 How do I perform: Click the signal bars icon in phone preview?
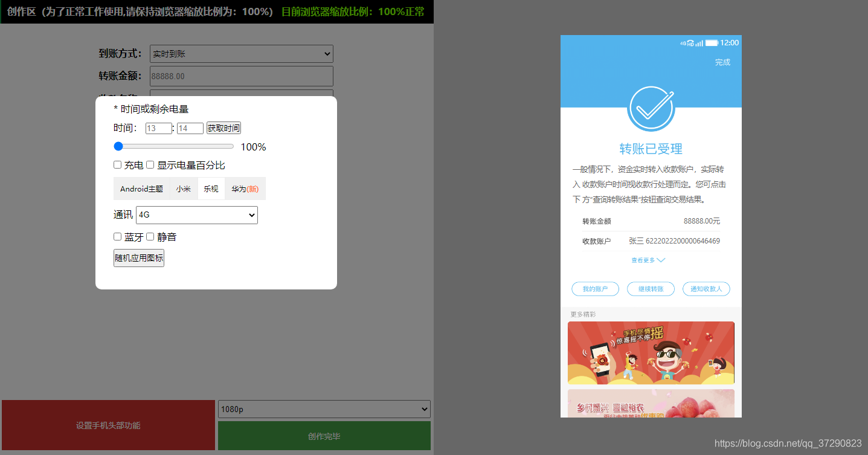(699, 43)
